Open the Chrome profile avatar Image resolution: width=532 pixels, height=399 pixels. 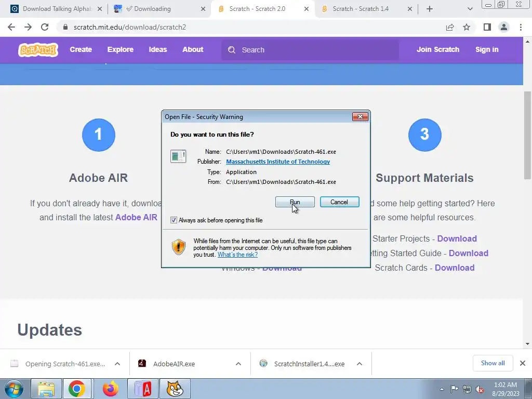504,27
